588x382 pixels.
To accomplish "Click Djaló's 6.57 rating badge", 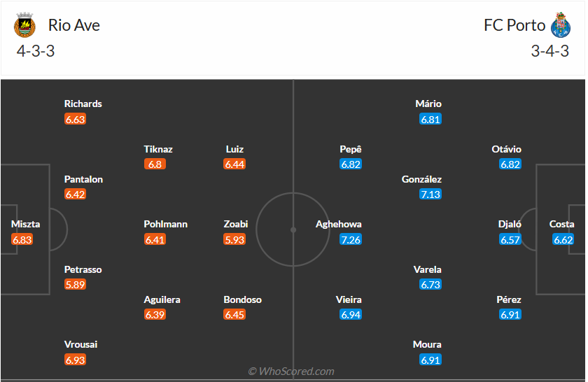I will pos(510,240).
